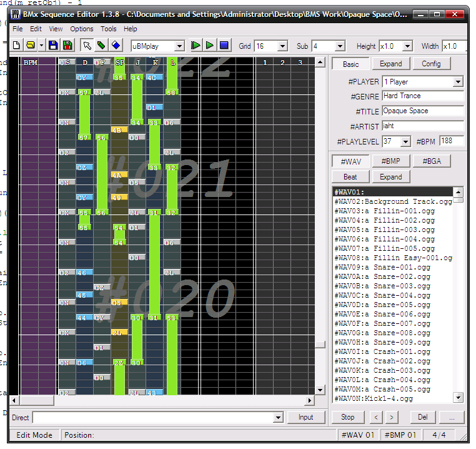Select #WAV0I:a Crash-001.ogg entry
The image size is (476, 449).
[x=393, y=351]
